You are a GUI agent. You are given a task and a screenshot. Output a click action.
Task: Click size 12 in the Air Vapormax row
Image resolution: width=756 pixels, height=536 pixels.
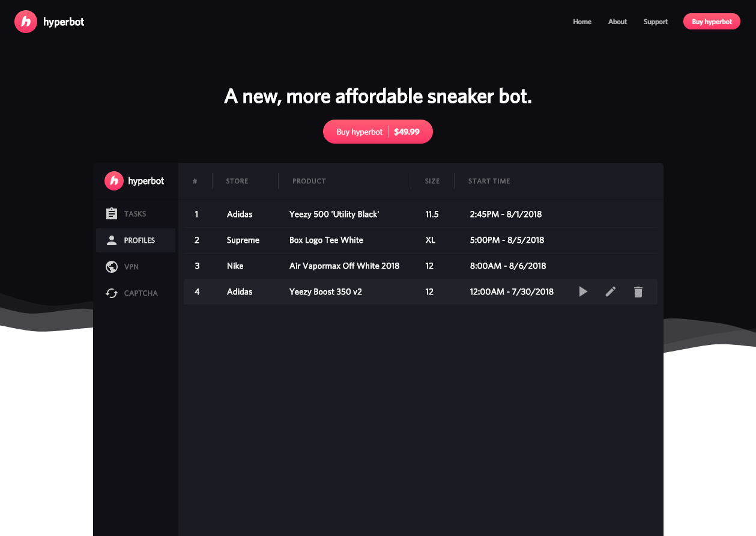pos(429,266)
